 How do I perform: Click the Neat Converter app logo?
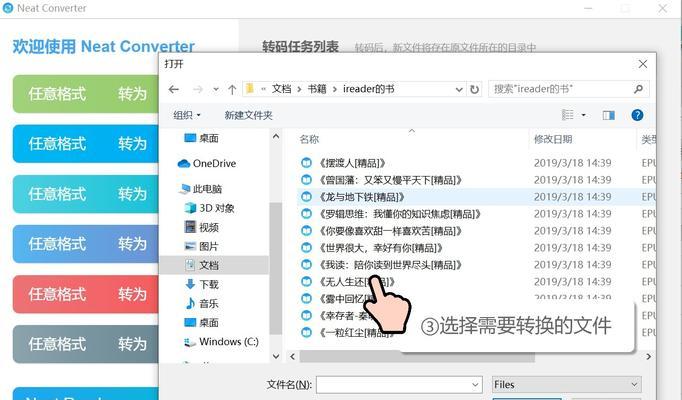(x=7, y=8)
